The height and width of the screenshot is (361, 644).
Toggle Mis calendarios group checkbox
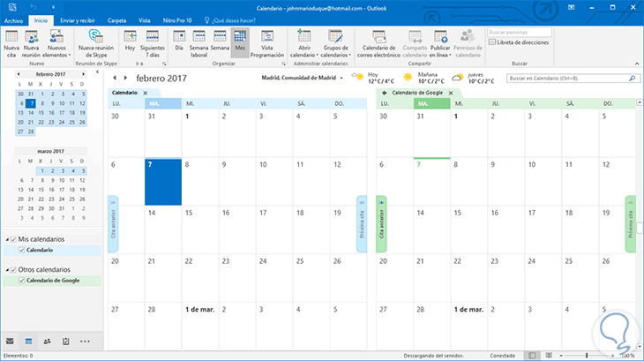pos(13,239)
